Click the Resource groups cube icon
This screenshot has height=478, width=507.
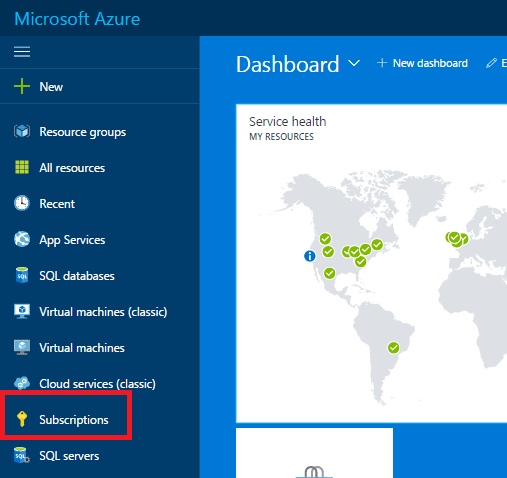click(22, 131)
